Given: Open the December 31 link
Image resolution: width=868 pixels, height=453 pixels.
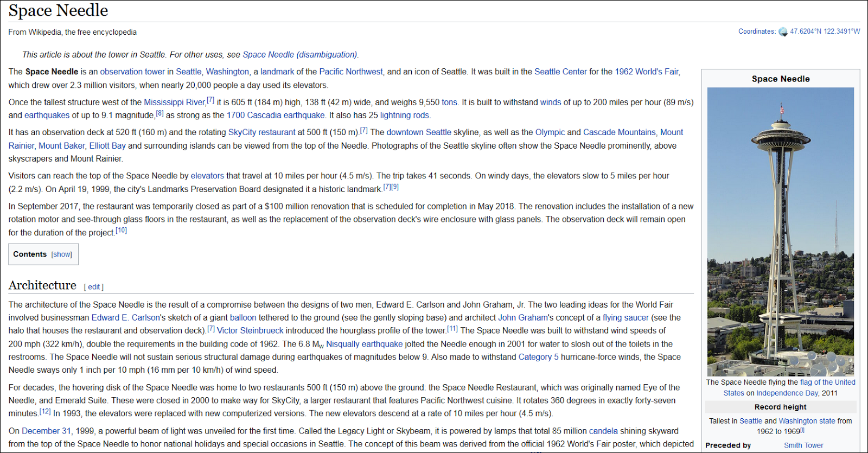Looking at the screenshot, I should (46, 431).
